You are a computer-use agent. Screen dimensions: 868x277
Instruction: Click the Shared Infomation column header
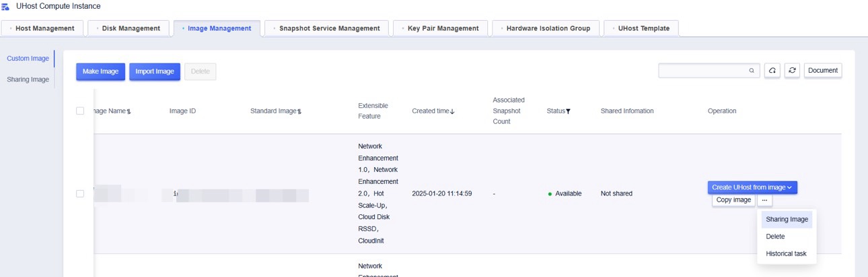pyautogui.click(x=627, y=111)
